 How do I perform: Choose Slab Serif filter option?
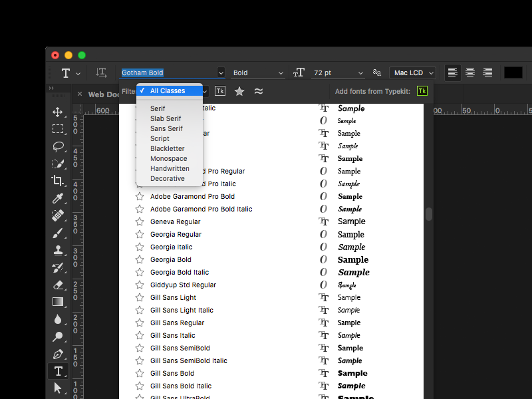[x=170, y=118]
